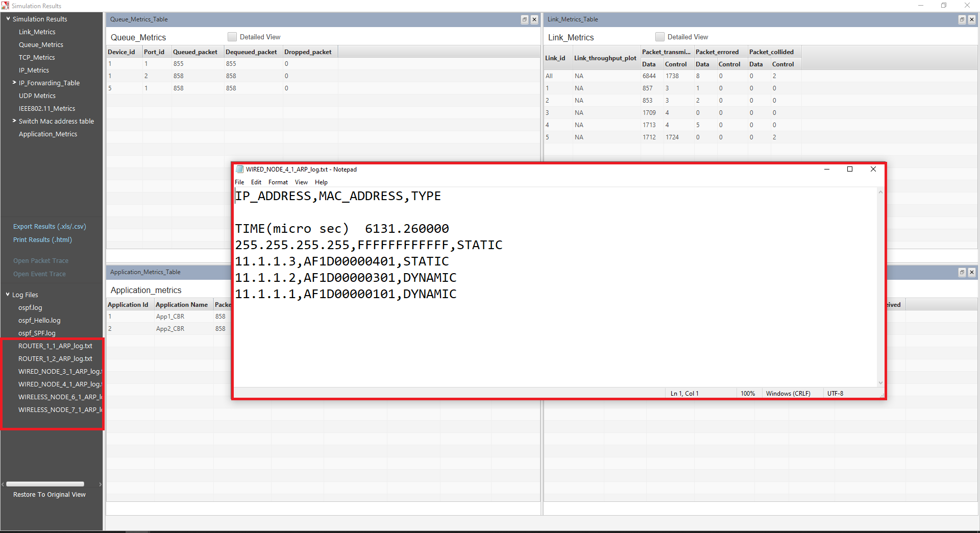Click Export Results (.xls/.csv)
This screenshot has width=980, height=533.
coord(49,226)
